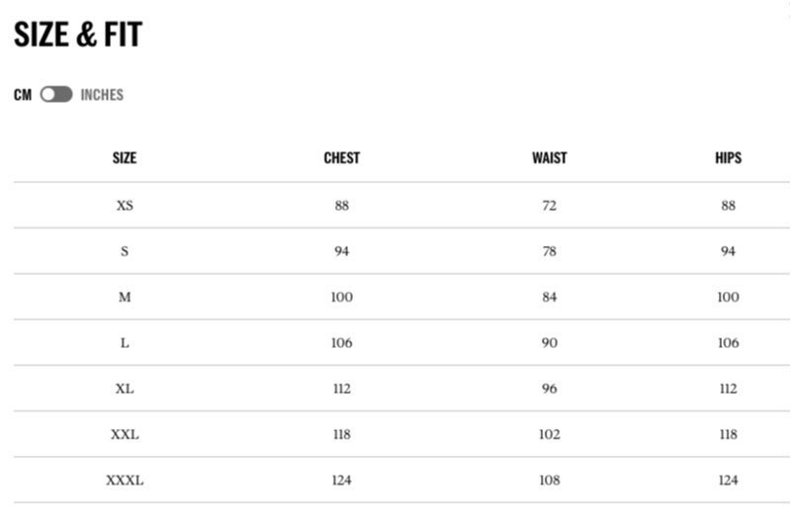Select the XS size row label
The height and width of the screenshot is (532, 791).
click(125, 206)
